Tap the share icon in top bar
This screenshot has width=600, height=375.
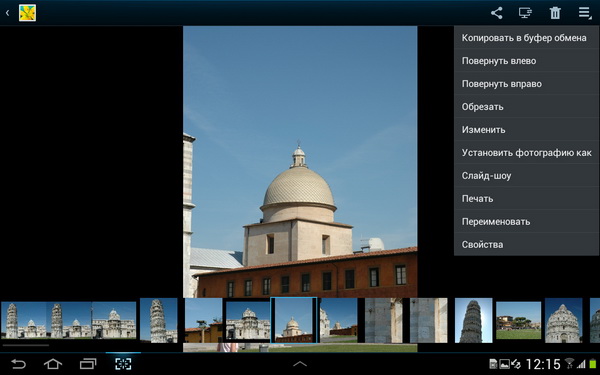(x=496, y=13)
